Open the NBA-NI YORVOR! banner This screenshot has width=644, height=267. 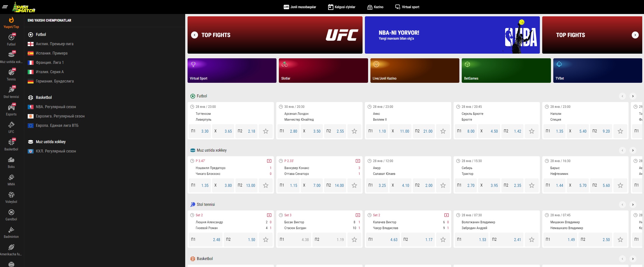pos(452,35)
